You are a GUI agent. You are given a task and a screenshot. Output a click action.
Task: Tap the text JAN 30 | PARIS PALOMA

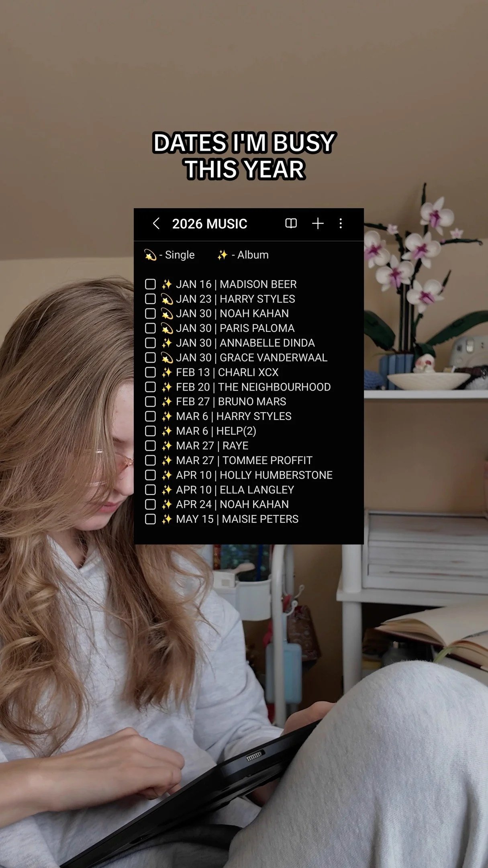point(235,328)
